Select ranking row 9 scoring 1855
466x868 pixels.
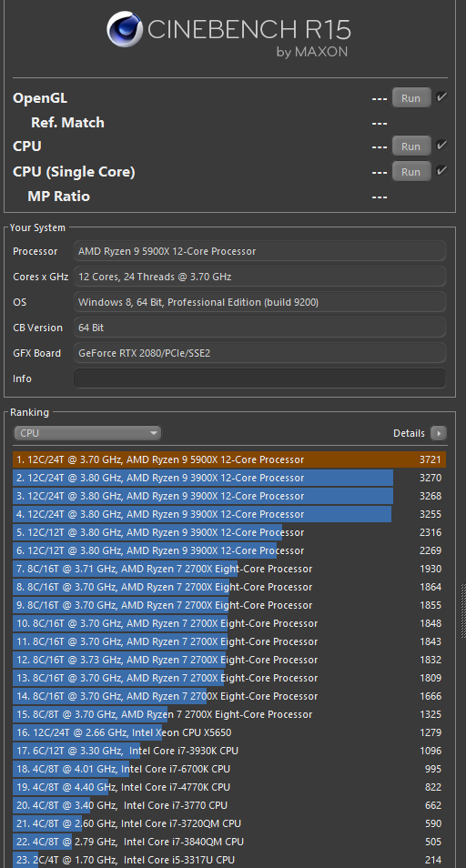(229, 605)
